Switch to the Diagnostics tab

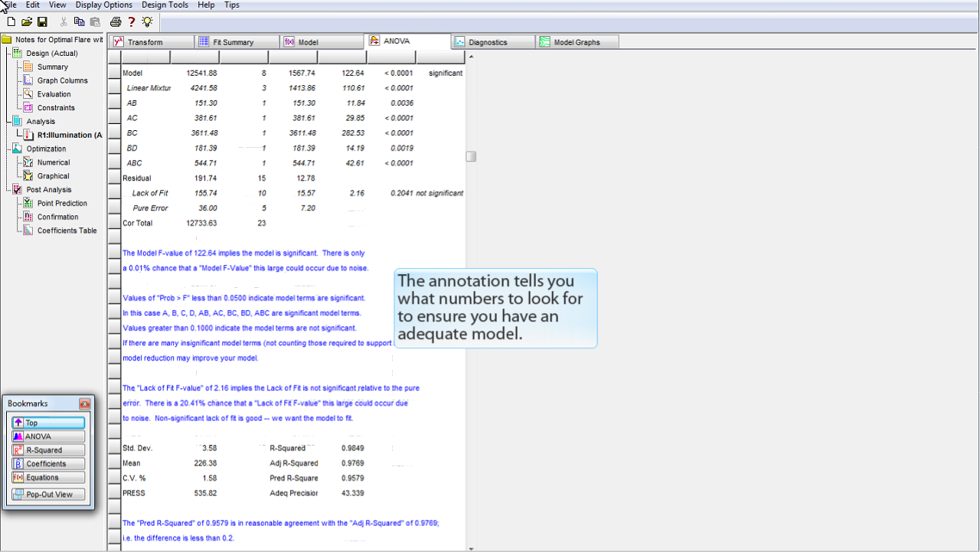click(x=488, y=42)
